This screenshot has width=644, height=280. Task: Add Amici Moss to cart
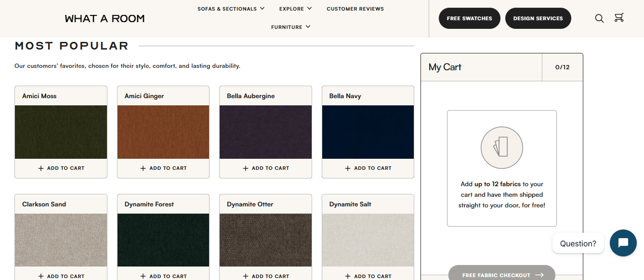61,168
